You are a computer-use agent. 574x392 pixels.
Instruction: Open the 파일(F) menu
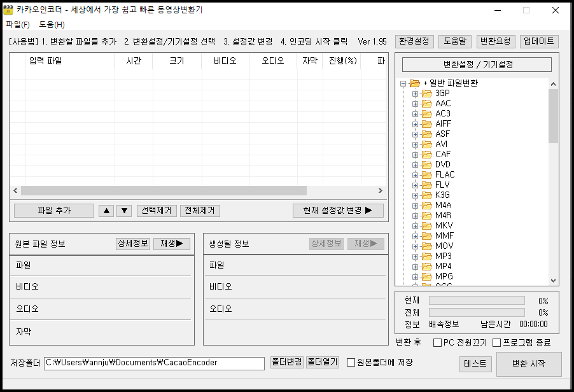(18, 25)
